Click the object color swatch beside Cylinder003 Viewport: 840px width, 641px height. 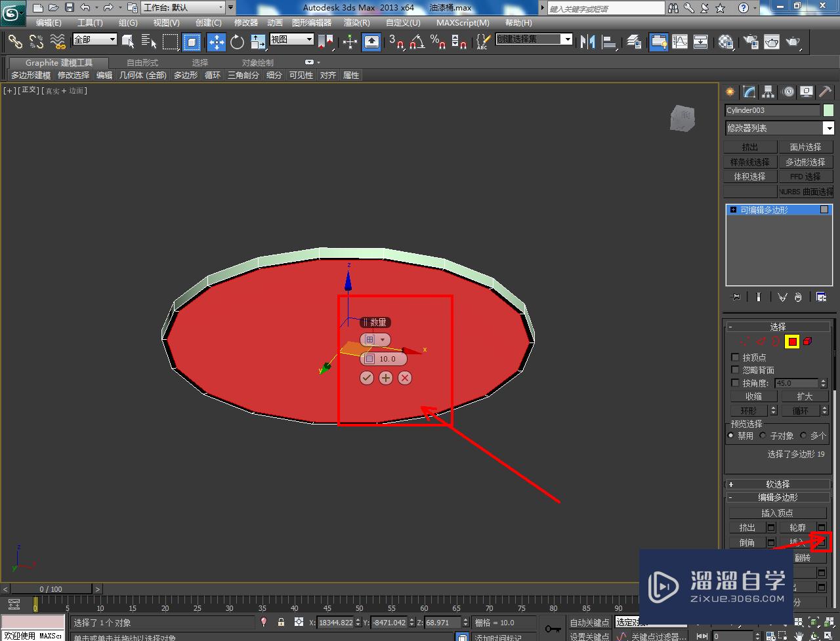828,110
